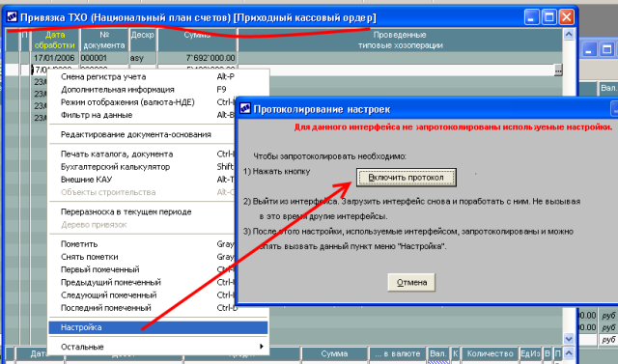Viewport: 618px width, 364px height.
Task: Maximize the Привязка ТХО window
Action: [x=549, y=17]
